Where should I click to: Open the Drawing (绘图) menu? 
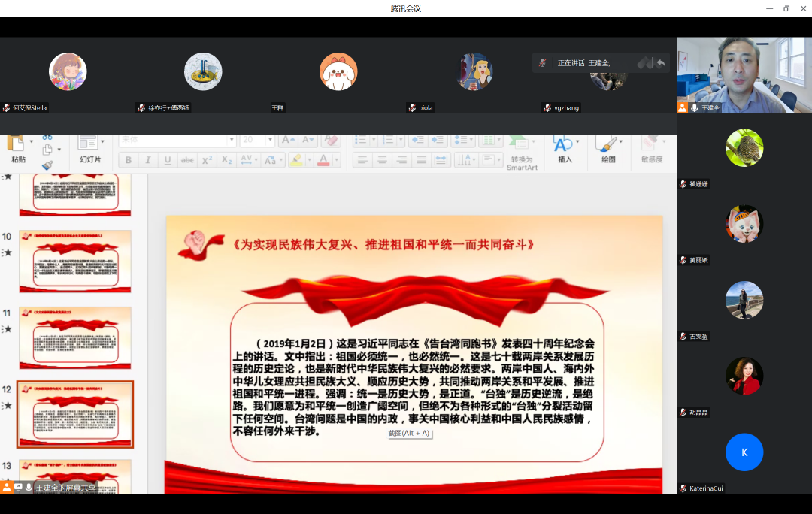tap(608, 149)
